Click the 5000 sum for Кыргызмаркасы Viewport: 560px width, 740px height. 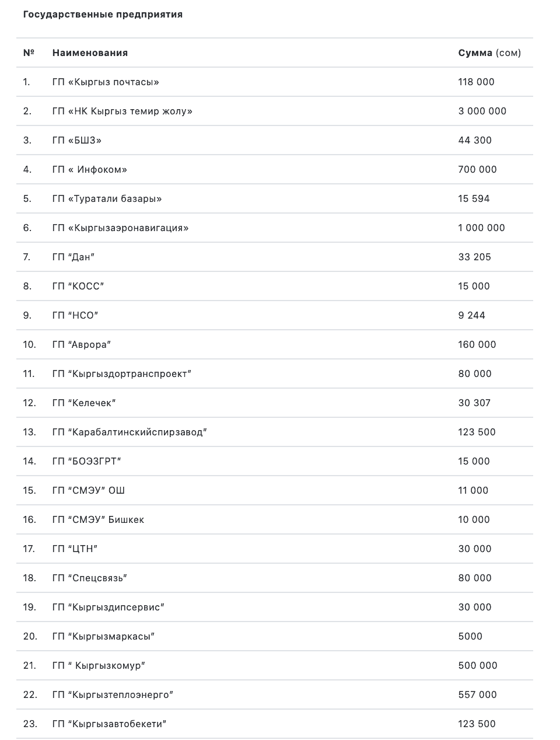coord(470,637)
